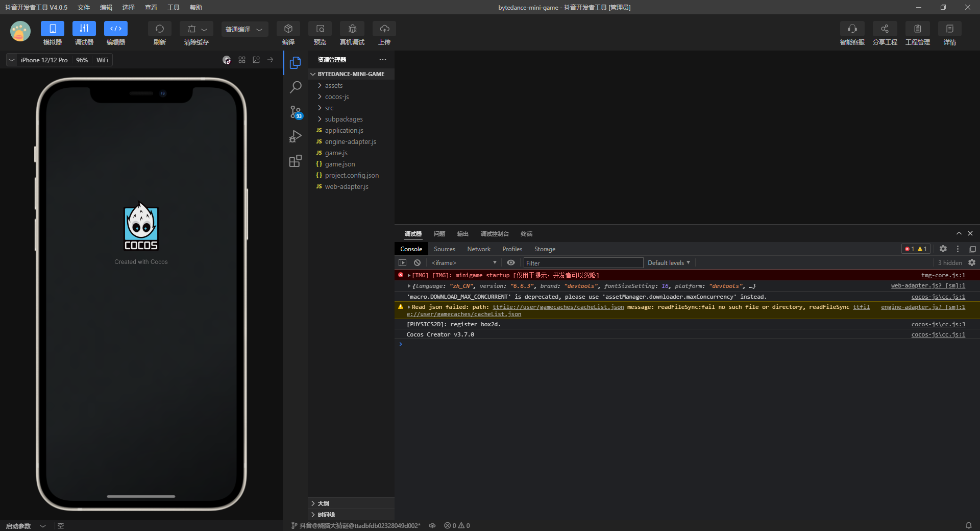Open the Extensions icon in activity bar
This screenshot has height=531, width=980.
pyautogui.click(x=296, y=161)
